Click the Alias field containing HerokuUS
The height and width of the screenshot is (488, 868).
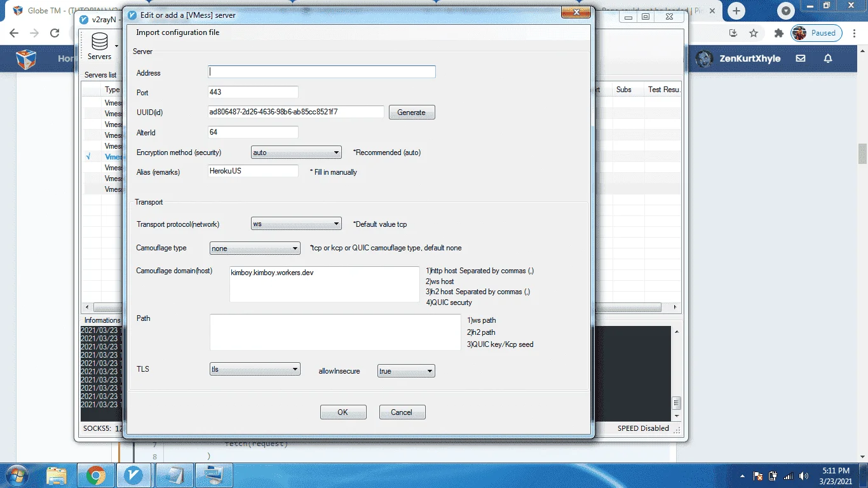tap(254, 171)
